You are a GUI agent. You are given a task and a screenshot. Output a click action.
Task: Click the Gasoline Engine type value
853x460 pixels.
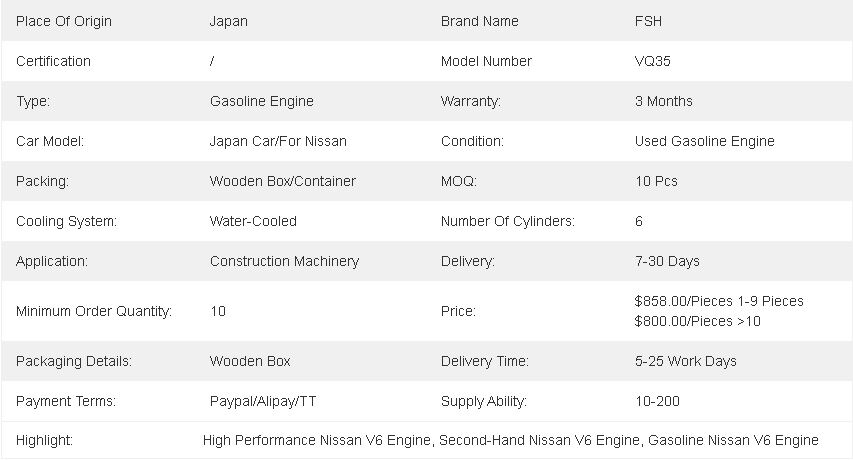(x=262, y=101)
